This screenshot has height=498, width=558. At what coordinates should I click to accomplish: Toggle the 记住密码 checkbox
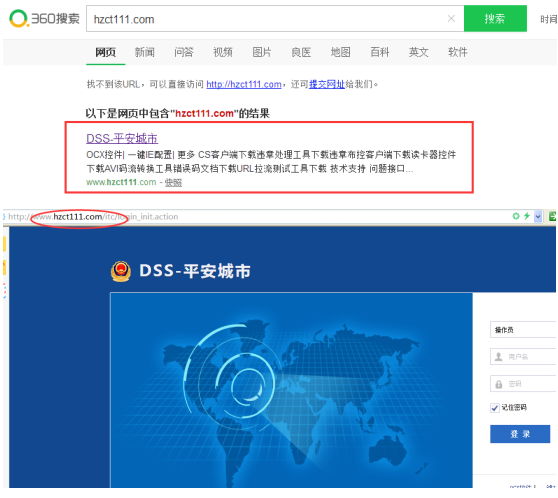point(495,408)
